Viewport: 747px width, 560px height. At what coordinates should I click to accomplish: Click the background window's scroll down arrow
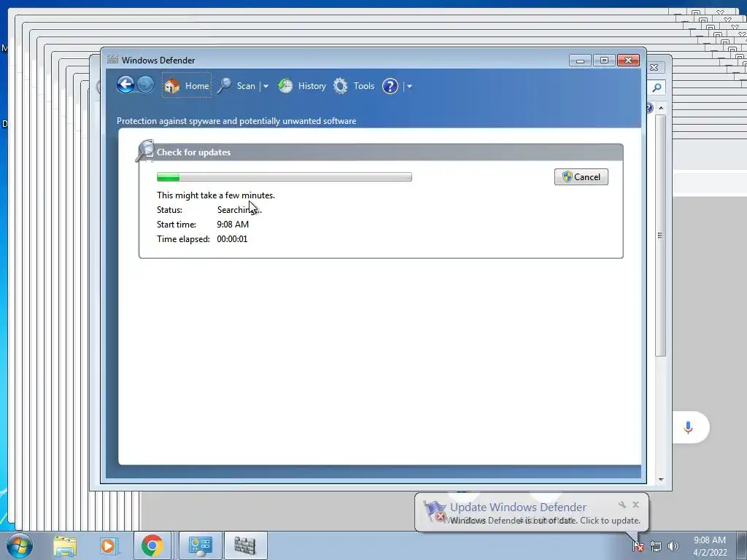click(661, 480)
